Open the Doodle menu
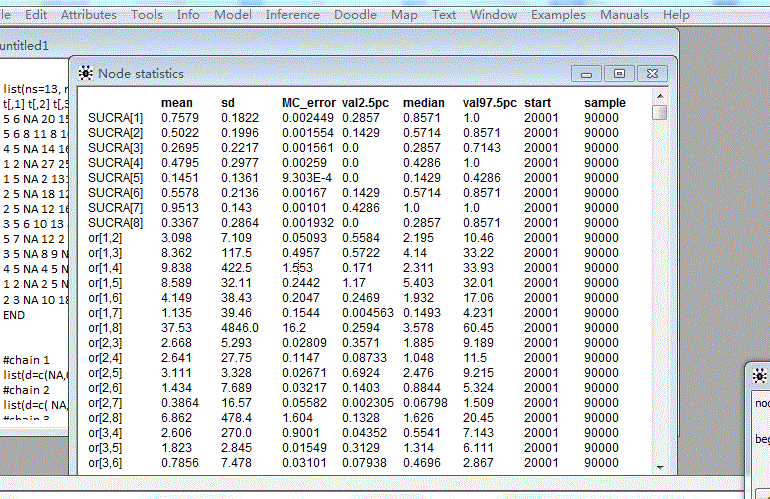The width and height of the screenshot is (770, 499). (355, 15)
